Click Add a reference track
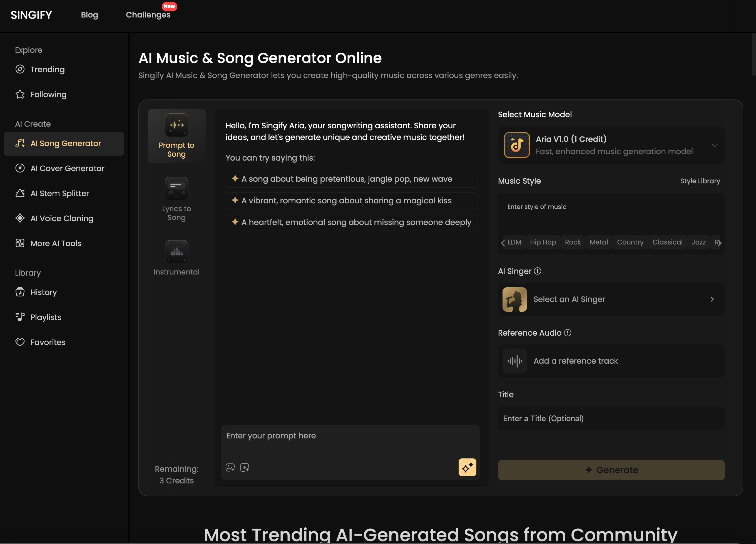The width and height of the screenshot is (756, 544). click(x=611, y=361)
